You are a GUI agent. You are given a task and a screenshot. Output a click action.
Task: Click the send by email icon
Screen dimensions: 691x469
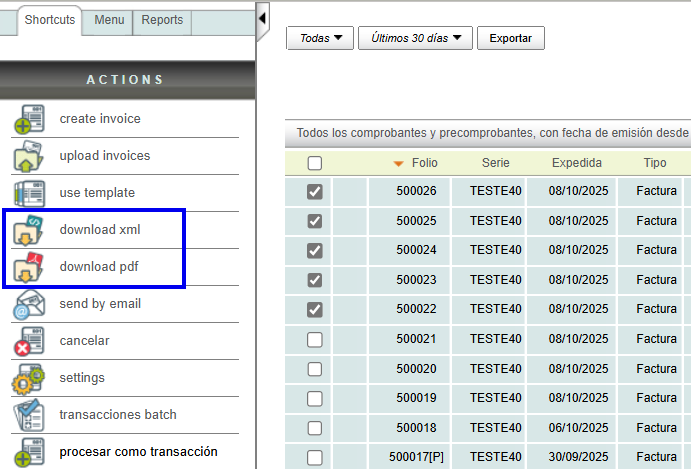(x=28, y=305)
